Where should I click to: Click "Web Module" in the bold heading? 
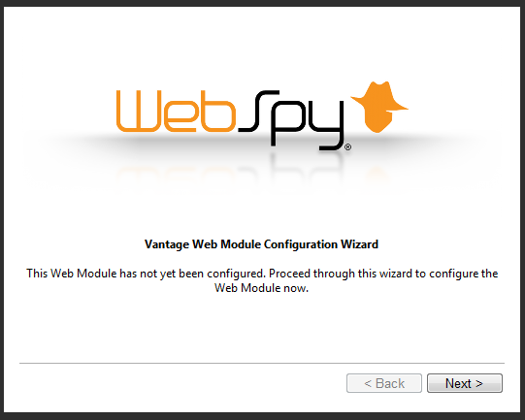click(226, 244)
